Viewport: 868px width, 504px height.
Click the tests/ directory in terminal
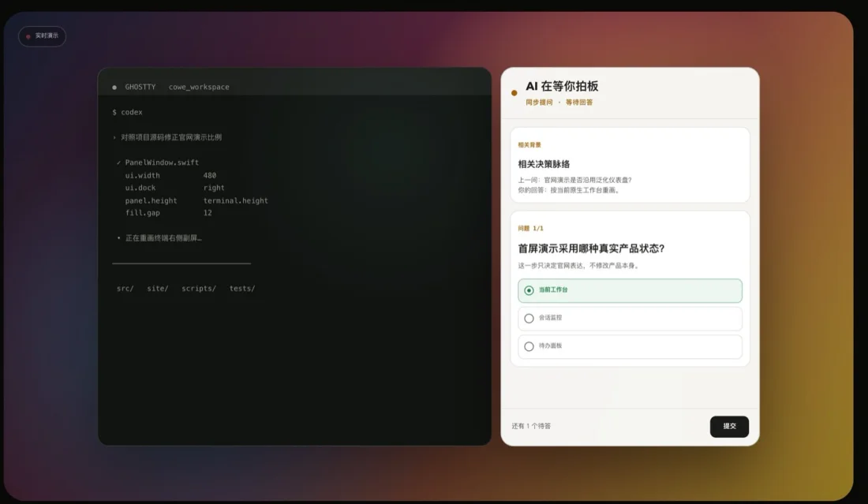tap(242, 289)
